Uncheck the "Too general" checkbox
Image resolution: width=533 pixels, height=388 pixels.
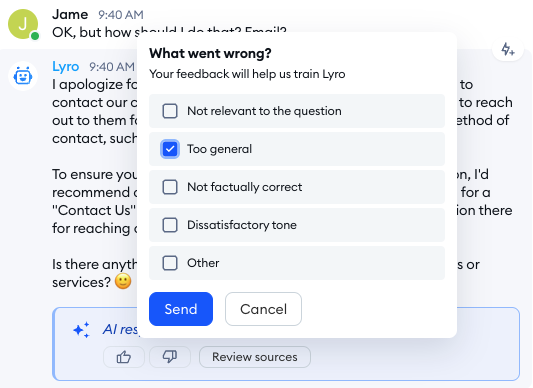point(170,149)
